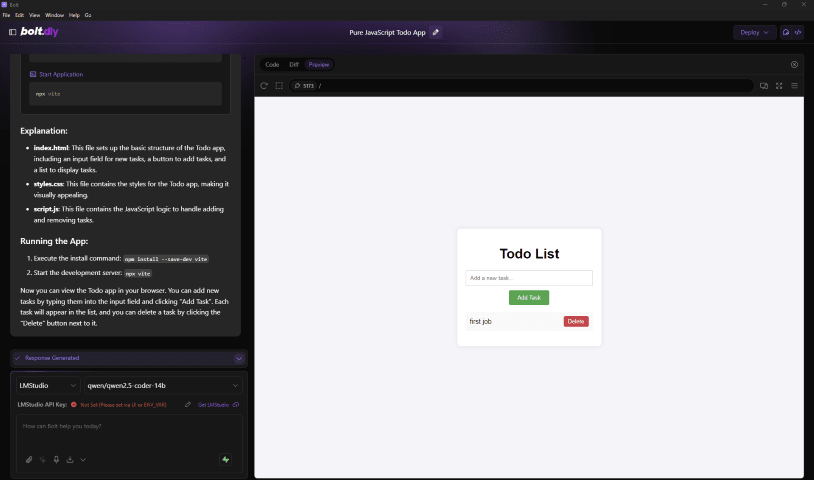Close the workbench panel with the X icon
The image size is (814, 480).
point(794,64)
